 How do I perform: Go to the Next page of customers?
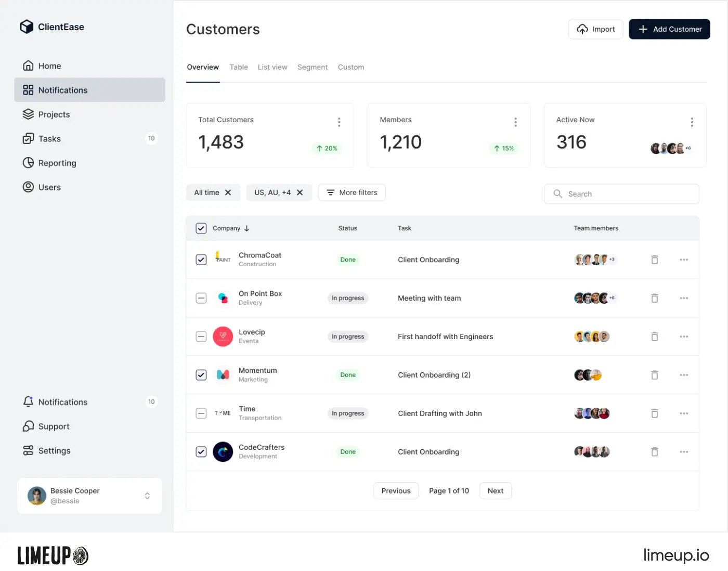(x=495, y=490)
